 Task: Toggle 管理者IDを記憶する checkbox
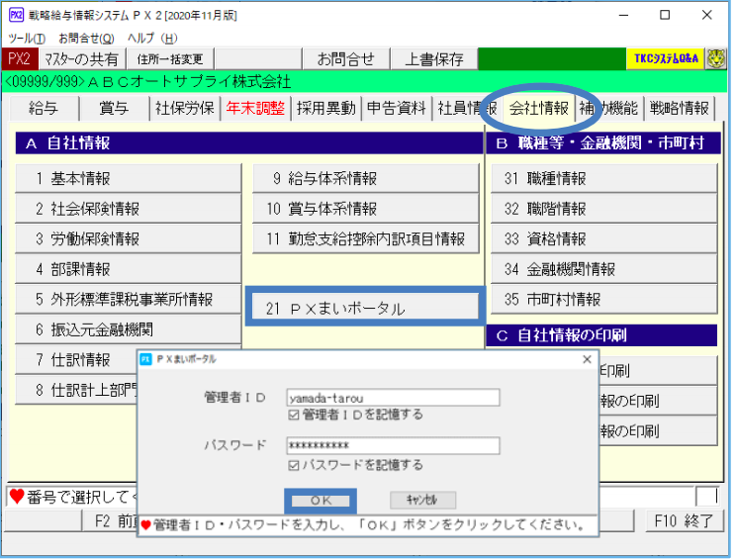[294, 416]
